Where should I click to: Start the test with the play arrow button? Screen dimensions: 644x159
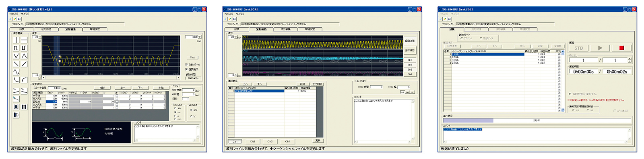[600, 48]
